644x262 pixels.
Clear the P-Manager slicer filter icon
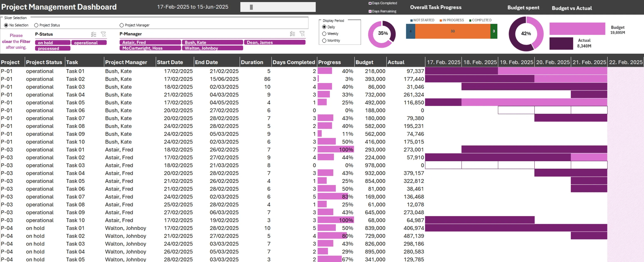pyautogui.click(x=303, y=34)
